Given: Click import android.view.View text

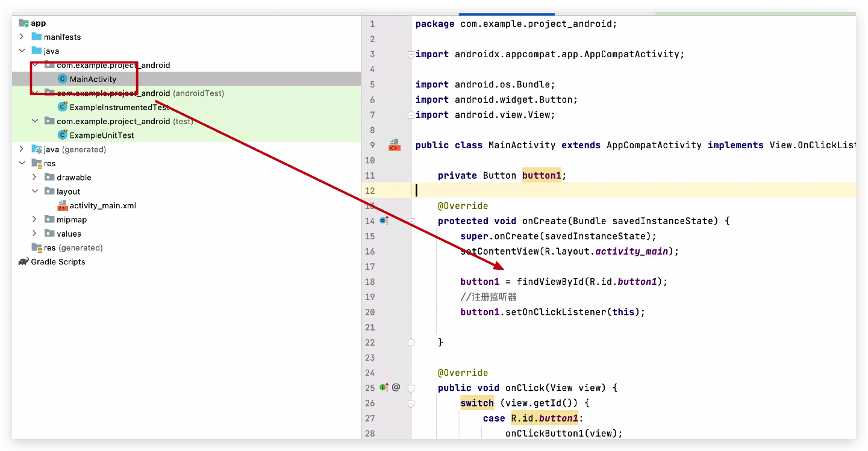Looking at the screenshot, I should pos(486,115).
